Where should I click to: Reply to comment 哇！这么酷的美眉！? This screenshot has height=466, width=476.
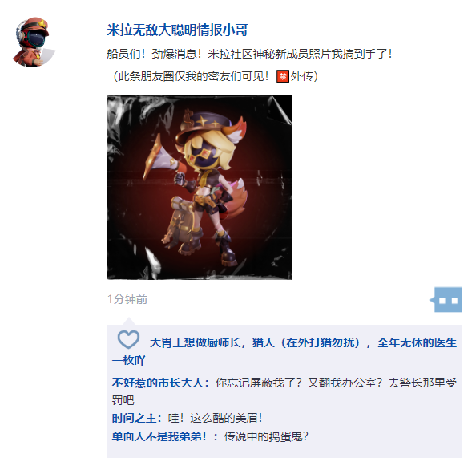216,419
